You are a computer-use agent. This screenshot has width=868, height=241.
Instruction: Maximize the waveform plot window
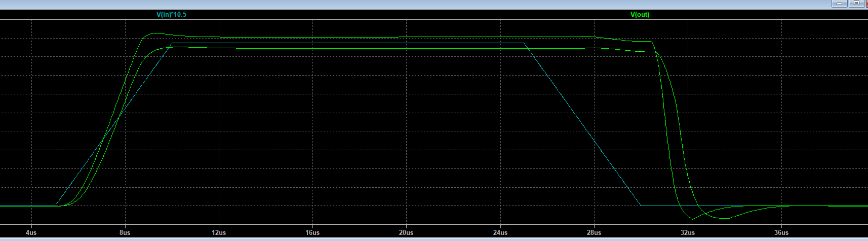(x=856, y=3)
